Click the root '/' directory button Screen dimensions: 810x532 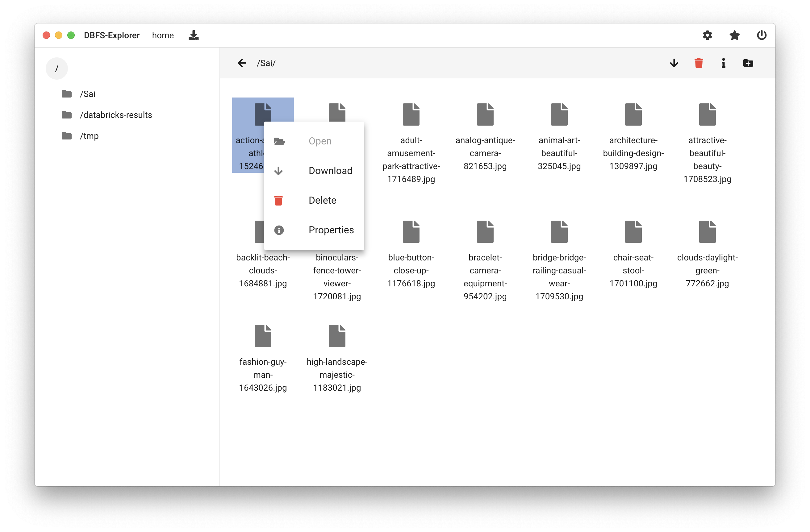tap(57, 68)
